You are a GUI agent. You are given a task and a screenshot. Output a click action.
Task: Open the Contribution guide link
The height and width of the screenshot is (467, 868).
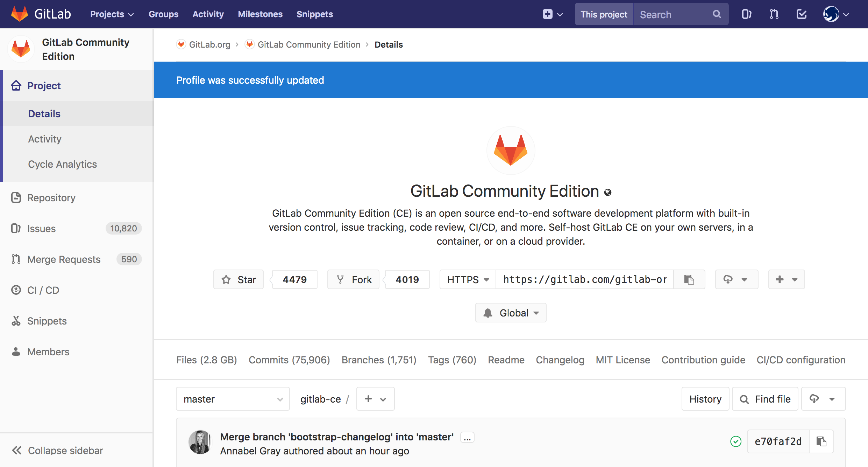coord(703,360)
